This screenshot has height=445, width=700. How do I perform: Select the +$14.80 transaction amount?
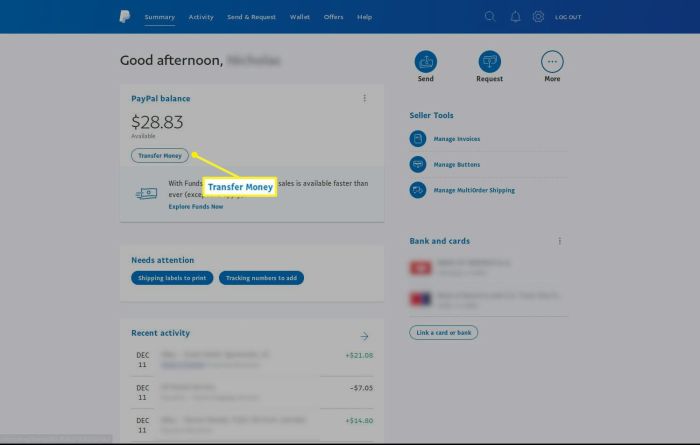tap(359, 420)
